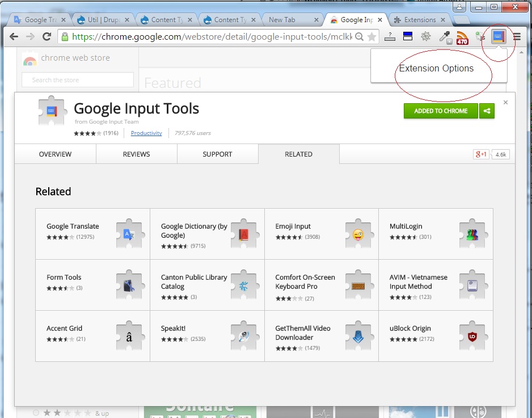This screenshot has height=418, width=532.
Task: Click the gear extension icon in toolbar
Action: pyautogui.click(x=426, y=36)
